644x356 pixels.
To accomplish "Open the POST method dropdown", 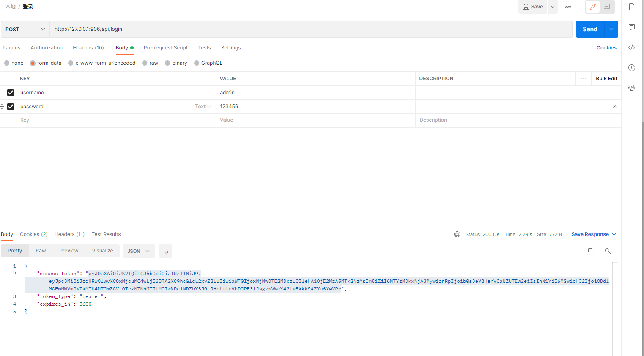I will (x=25, y=29).
